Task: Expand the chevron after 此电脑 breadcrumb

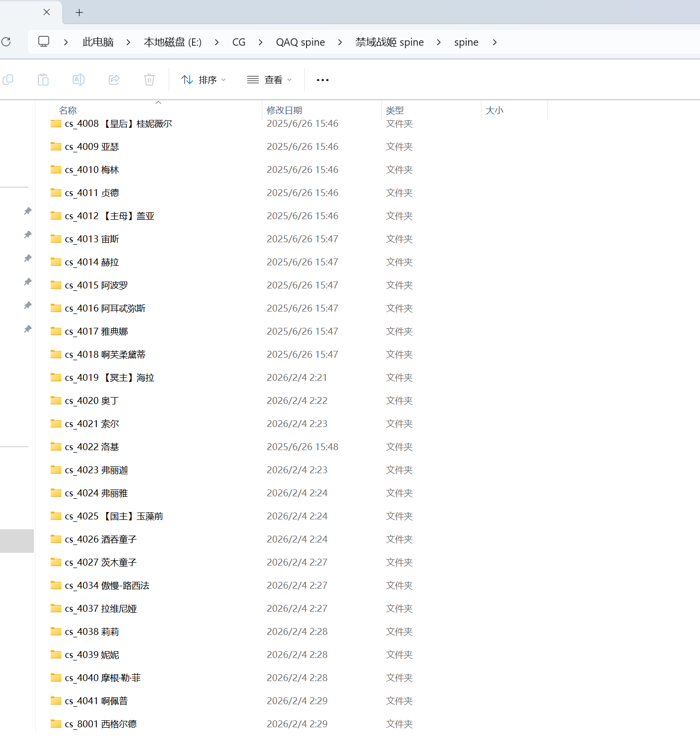Action: point(128,42)
